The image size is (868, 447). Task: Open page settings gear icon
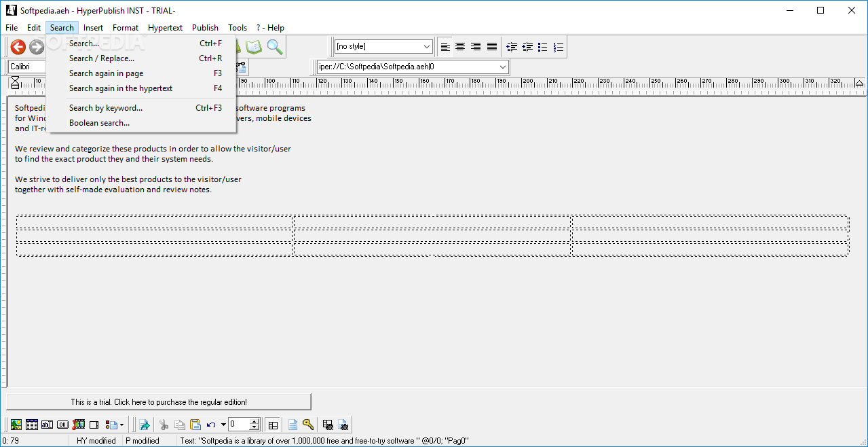click(343, 425)
